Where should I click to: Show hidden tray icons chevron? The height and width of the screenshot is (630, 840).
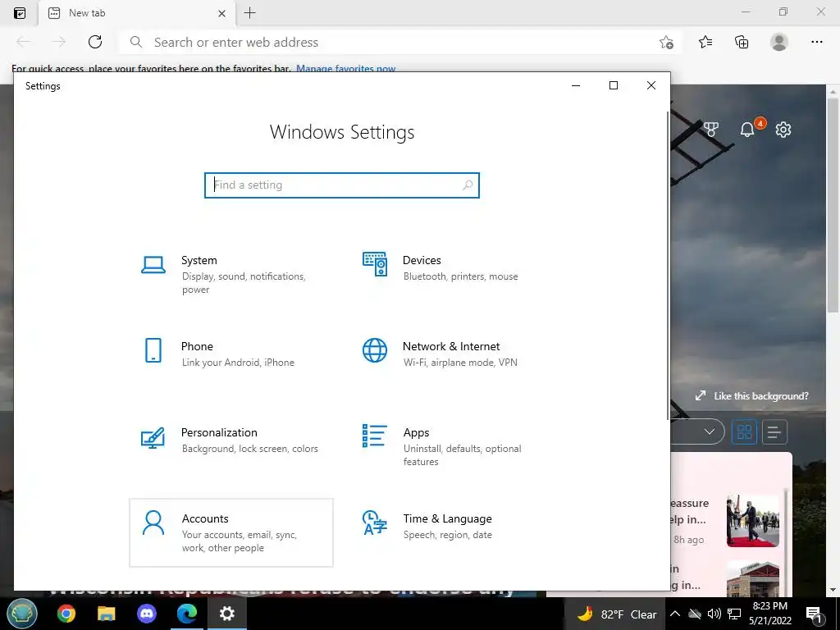(675, 614)
